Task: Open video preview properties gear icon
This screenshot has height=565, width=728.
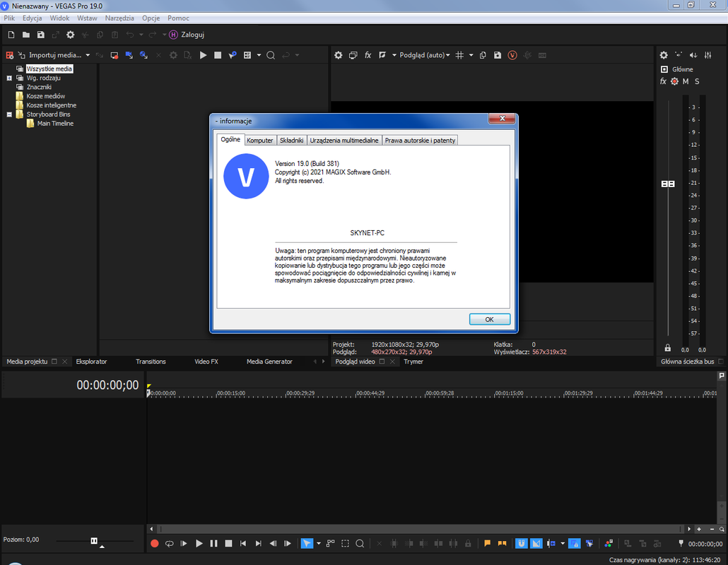Action: (339, 55)
